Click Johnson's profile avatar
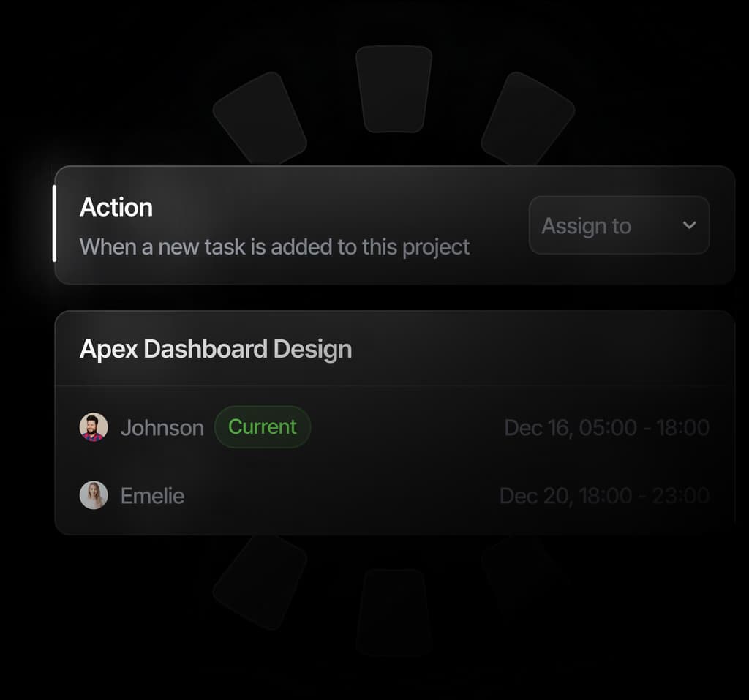749x700 pixels. tap(94, 427)
